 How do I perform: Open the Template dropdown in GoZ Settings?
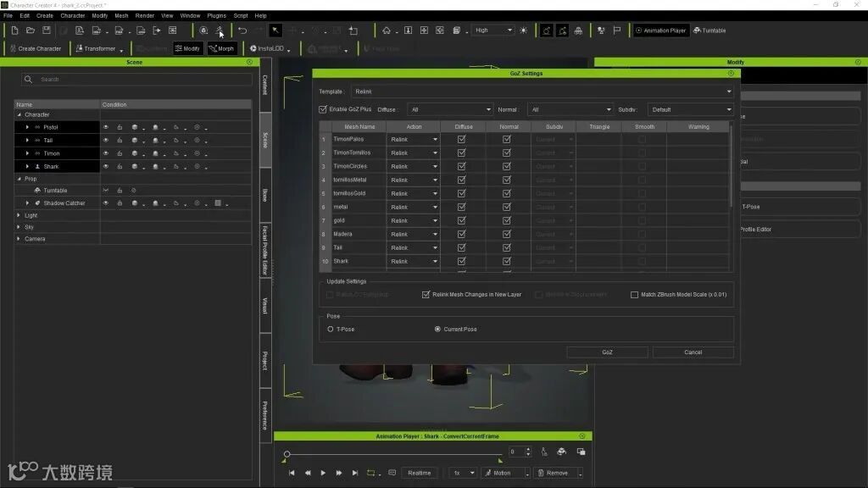pyautogui.click(x=542, y=91)
